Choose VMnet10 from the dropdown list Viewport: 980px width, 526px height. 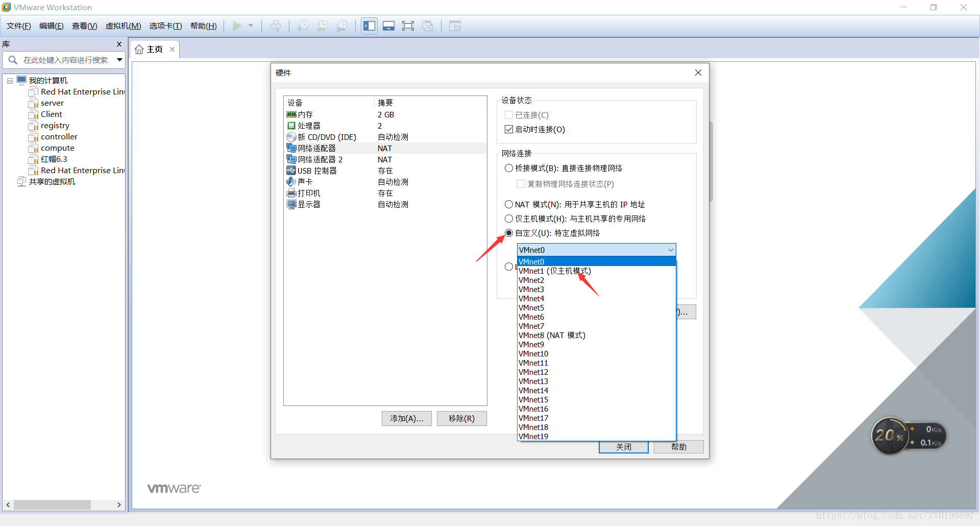click(597, 353)
